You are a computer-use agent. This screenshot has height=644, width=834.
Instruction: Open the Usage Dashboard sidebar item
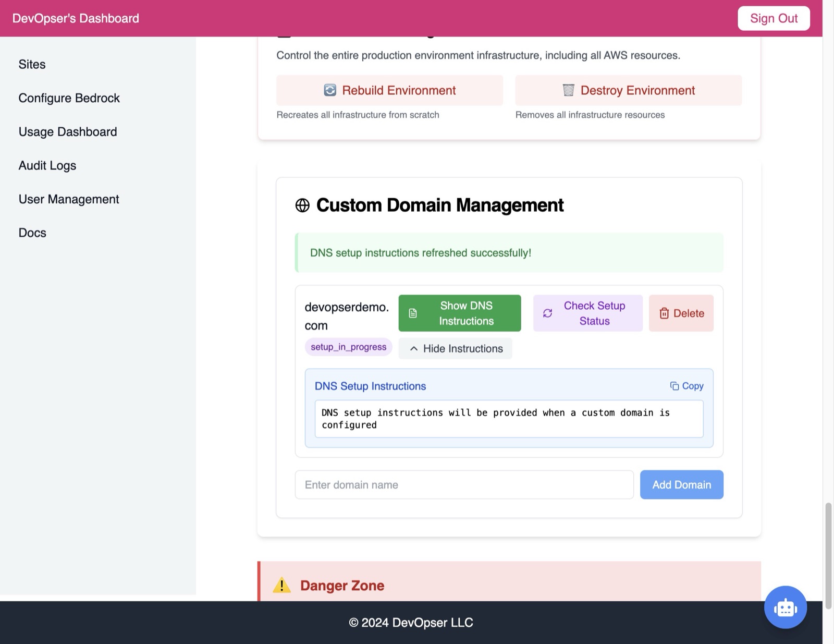[x=68, y=132]
